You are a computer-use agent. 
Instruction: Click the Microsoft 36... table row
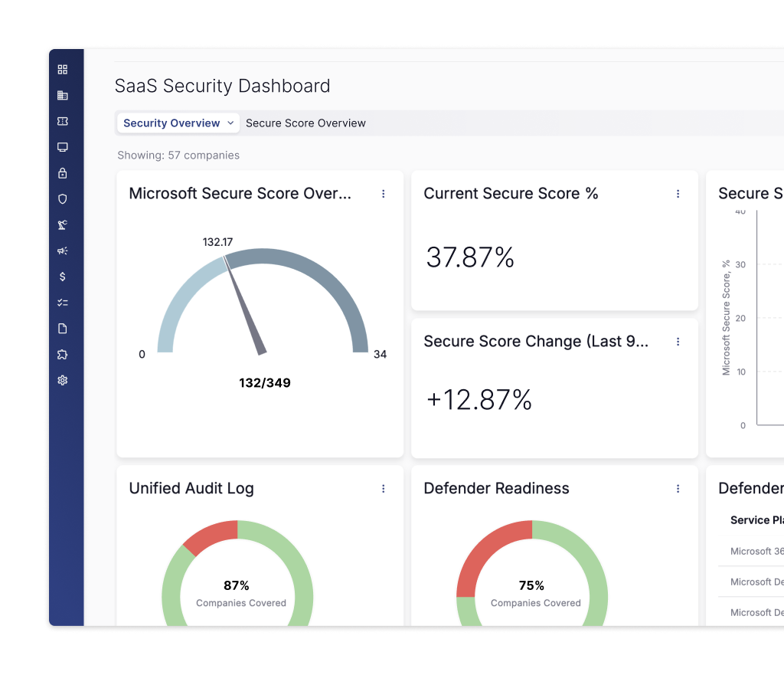pyautogui.click(x=751, y=551)
